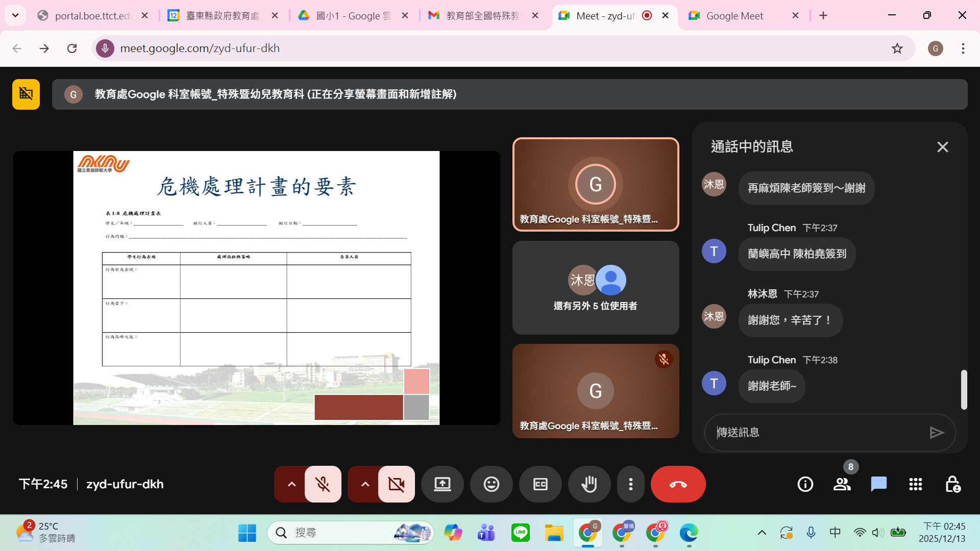Open meeting details info icon

coord(805,484)
